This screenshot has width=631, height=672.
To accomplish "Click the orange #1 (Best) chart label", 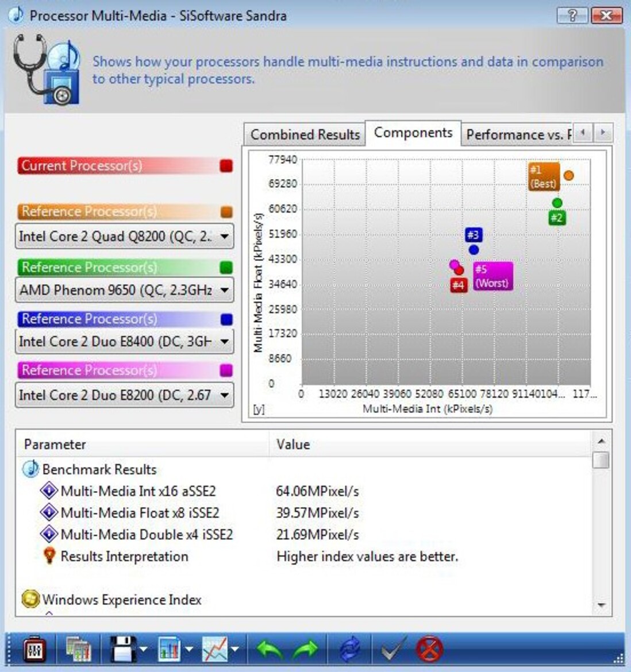I will (544, 176).
